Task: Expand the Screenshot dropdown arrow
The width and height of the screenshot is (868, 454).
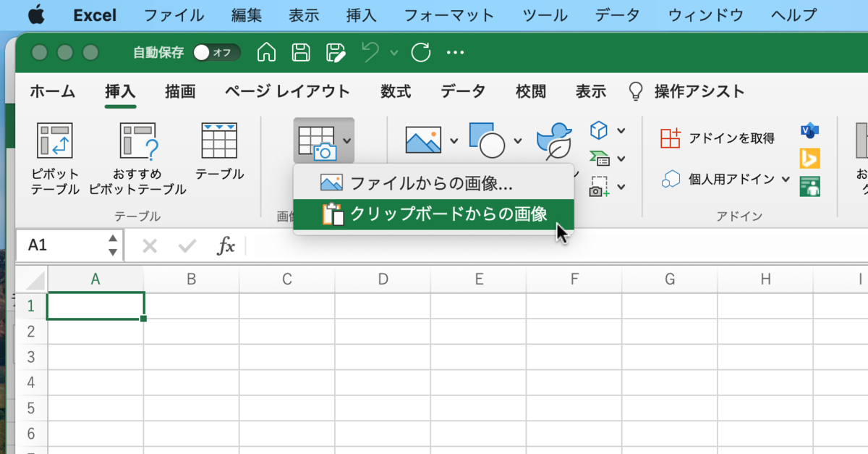Action: point(621,187)
